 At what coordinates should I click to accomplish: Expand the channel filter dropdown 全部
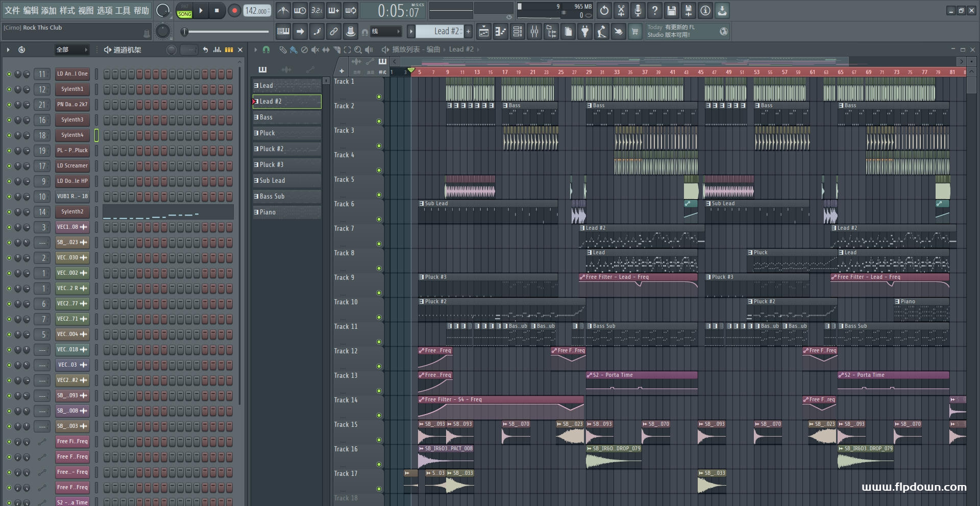(x=72, y=50)
